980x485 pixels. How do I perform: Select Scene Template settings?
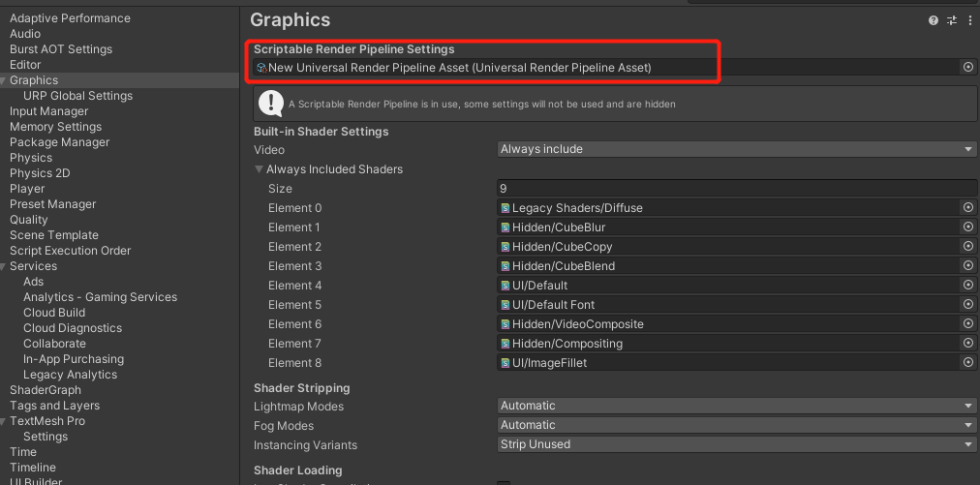pos(54,235)
